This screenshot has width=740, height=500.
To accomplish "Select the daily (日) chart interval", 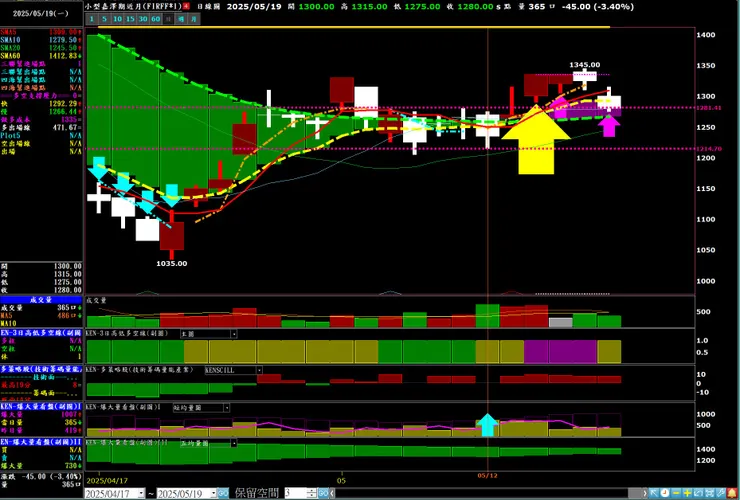I will tap(168, 19).
